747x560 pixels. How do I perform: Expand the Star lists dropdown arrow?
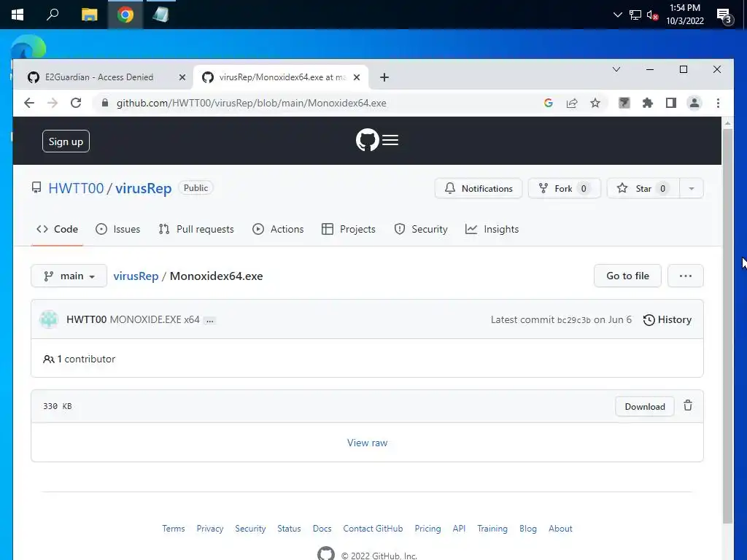coord(692,189)
